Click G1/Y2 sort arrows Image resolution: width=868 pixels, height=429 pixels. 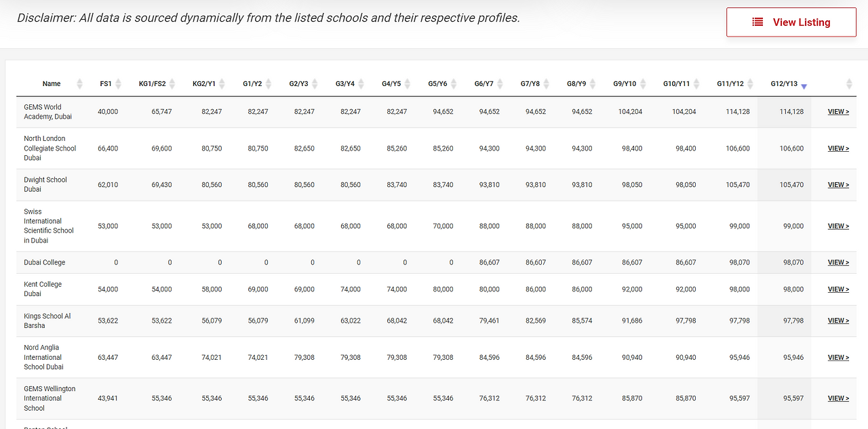click(269, 84)
